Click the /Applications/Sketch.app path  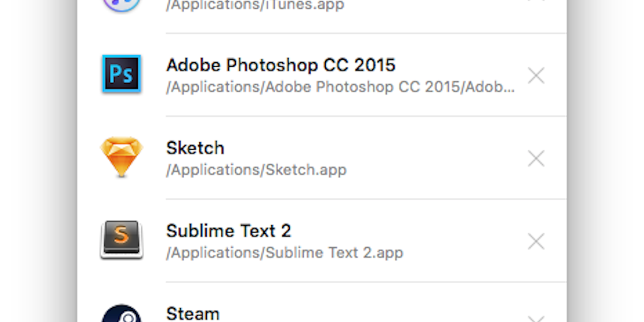(x=257, y=170)
